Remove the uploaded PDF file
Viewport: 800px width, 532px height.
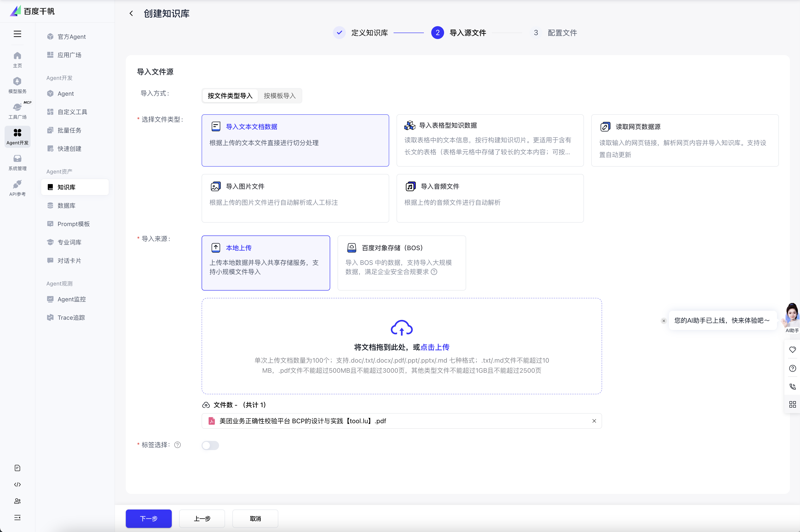click(594, 421)
